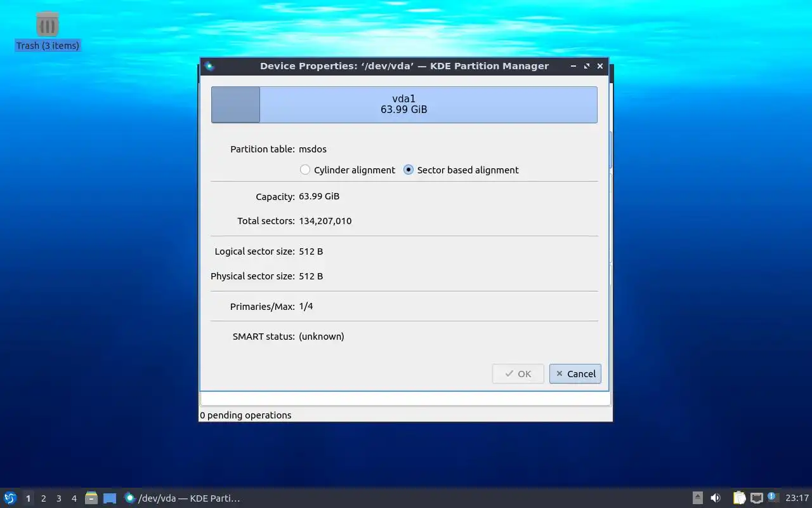The width and height of the screenshot is (812, 508).
Task: Open the removable media tray icon
Action: 697,498
